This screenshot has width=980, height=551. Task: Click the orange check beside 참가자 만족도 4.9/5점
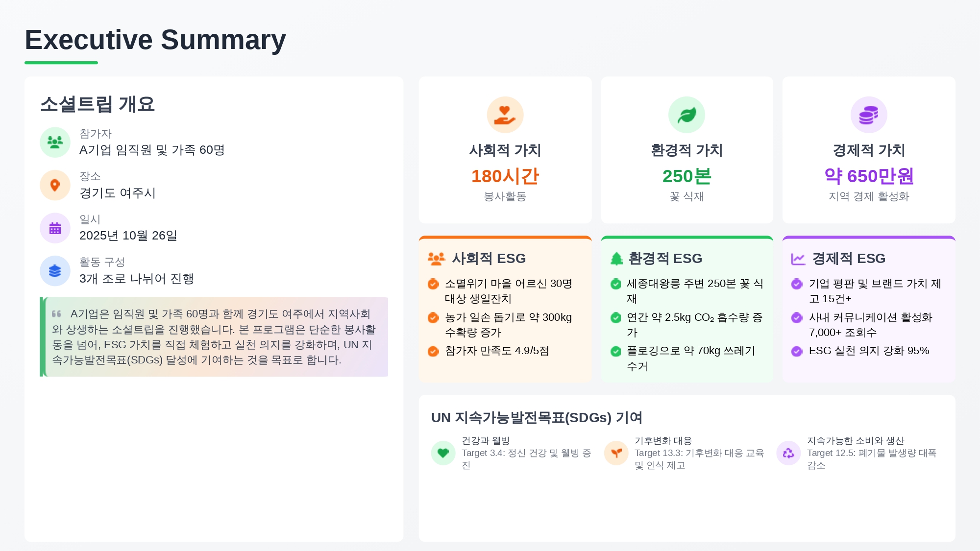[433, 351]
